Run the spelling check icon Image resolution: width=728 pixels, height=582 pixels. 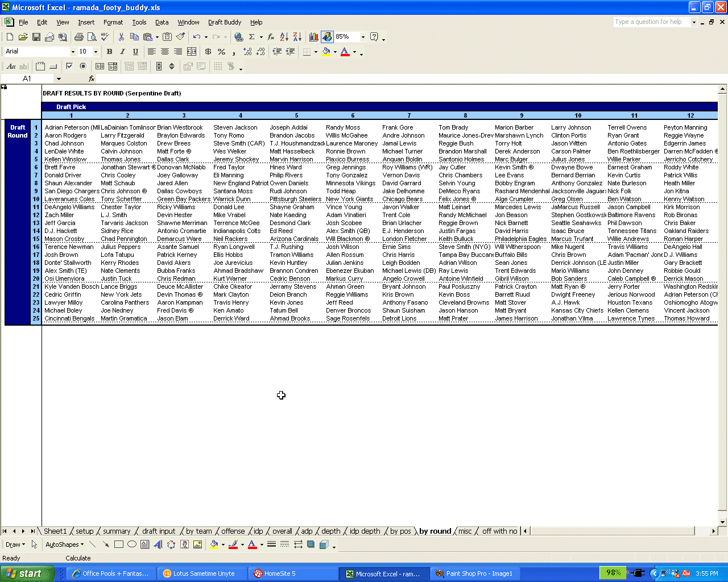coord(105,37)
